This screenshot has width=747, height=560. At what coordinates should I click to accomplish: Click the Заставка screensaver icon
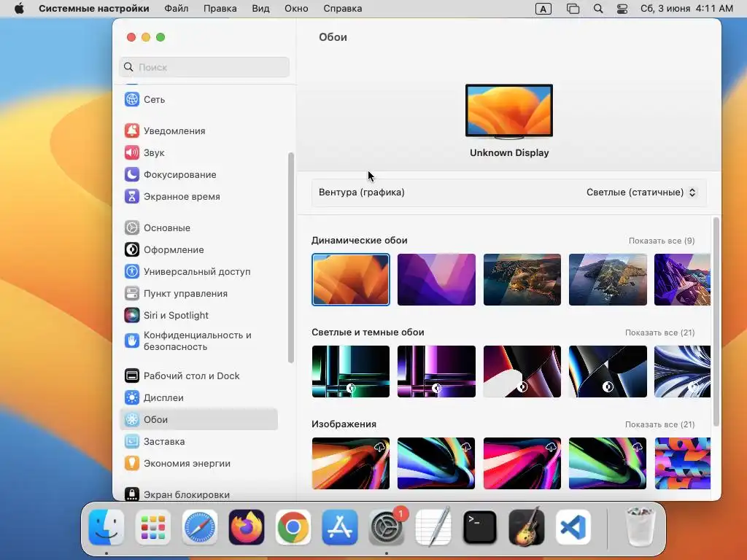(132, 441)
